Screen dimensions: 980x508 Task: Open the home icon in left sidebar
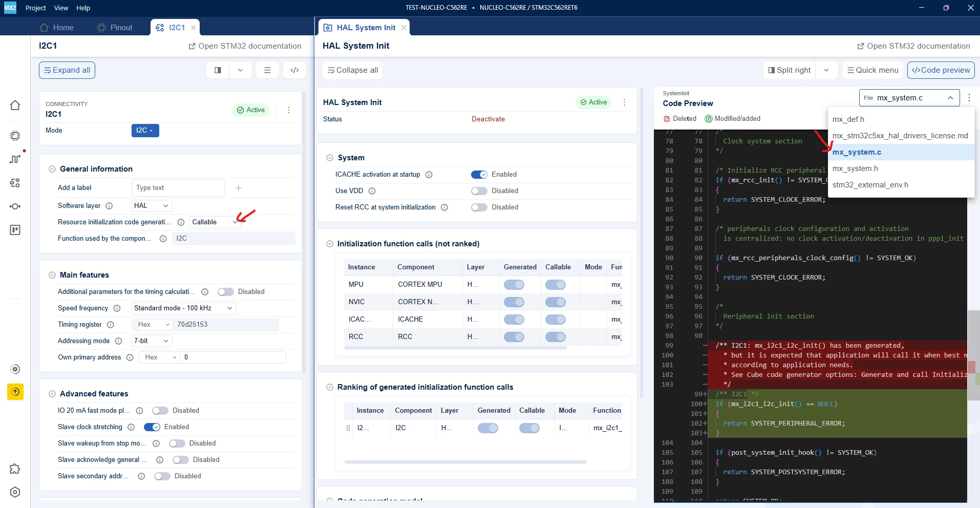point(15,105)
